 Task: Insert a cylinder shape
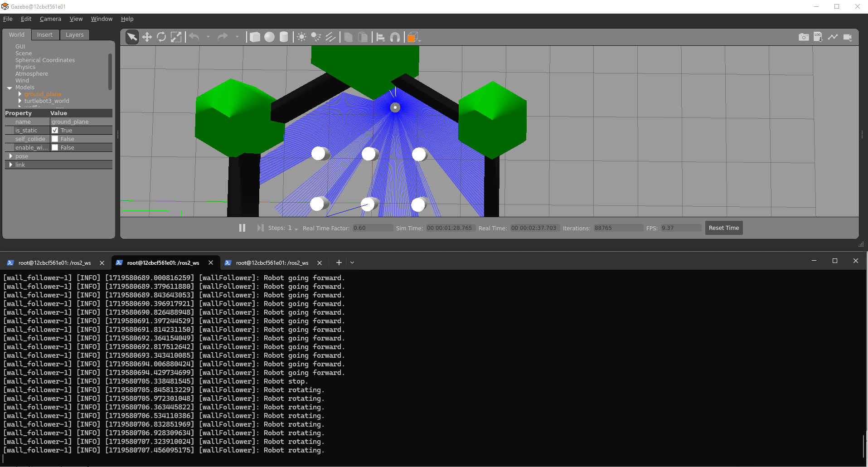point(284,37)
